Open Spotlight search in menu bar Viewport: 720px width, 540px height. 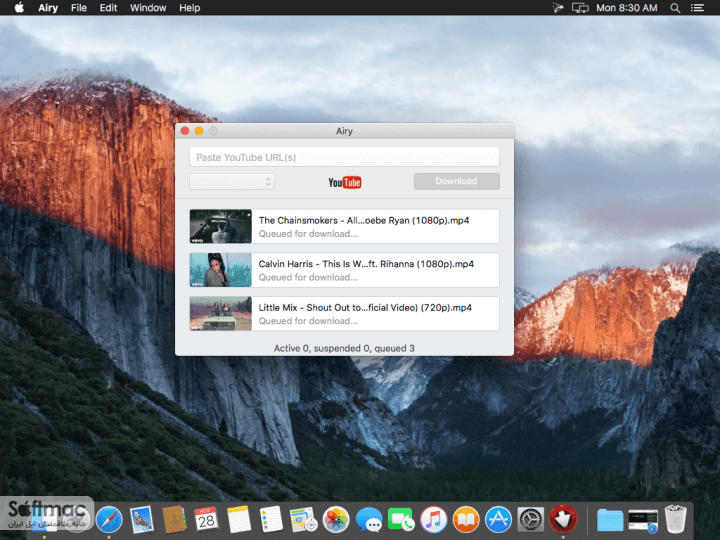675,8
